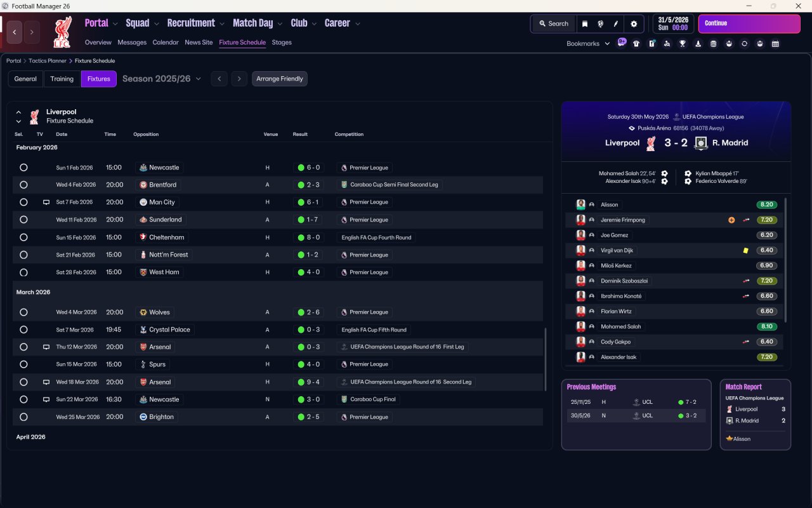Viewport: 812px width, 508px height.
Task: Expand the Career menu chevron
Action: [x=358, y=24]
